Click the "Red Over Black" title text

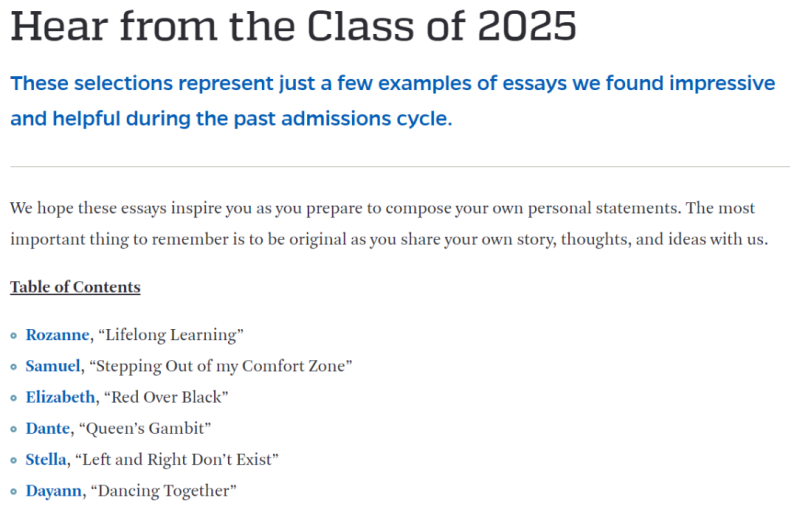[166, 397]
